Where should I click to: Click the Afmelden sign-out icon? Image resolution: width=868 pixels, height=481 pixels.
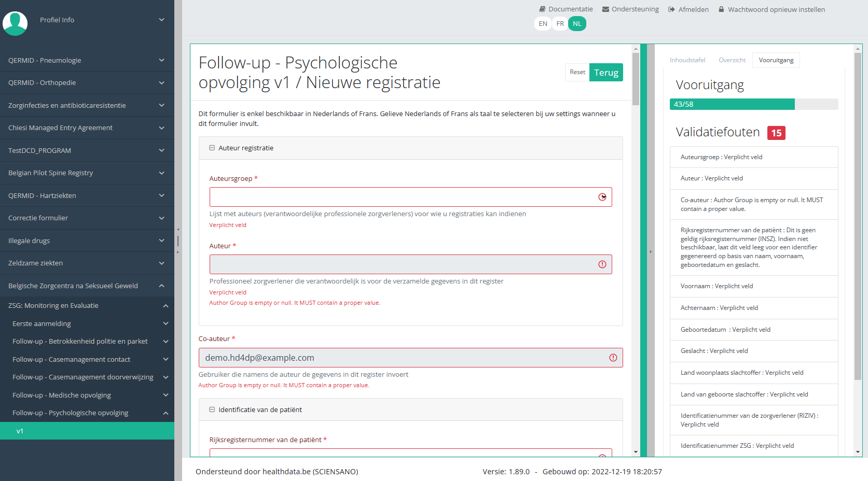(x=671, y=9)
